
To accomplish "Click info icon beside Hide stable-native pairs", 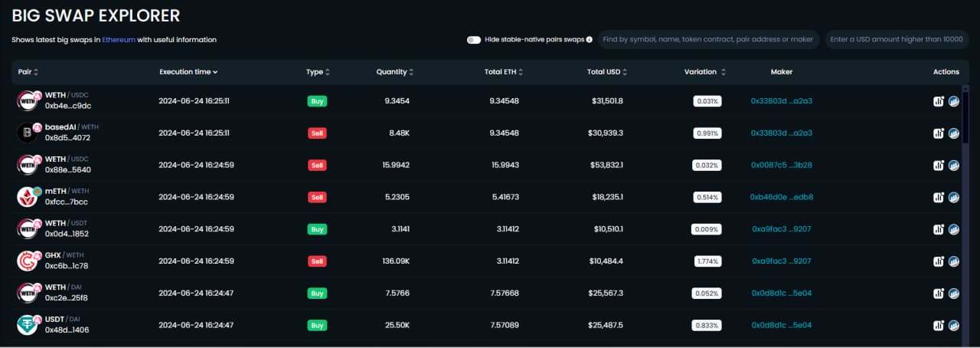I will coord(589,40).
